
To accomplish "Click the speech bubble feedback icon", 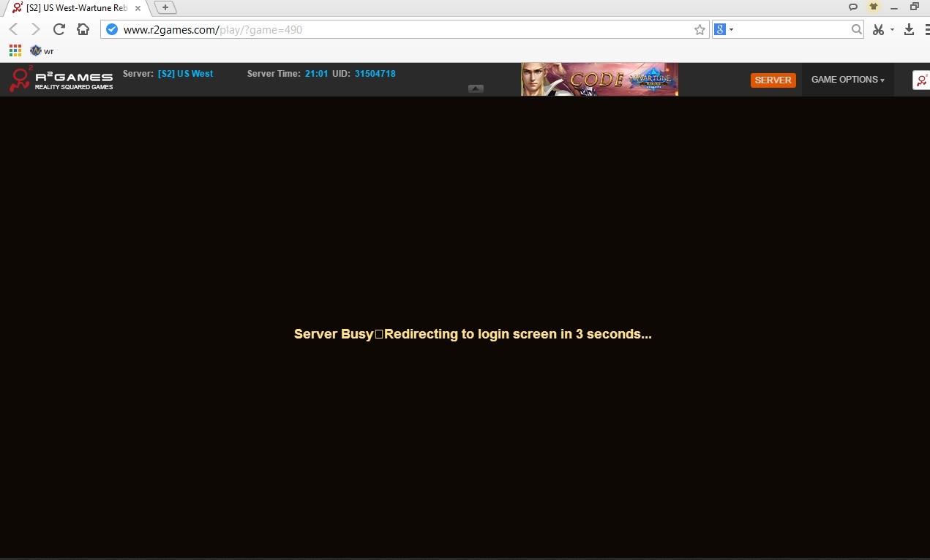I will point(852,7).
